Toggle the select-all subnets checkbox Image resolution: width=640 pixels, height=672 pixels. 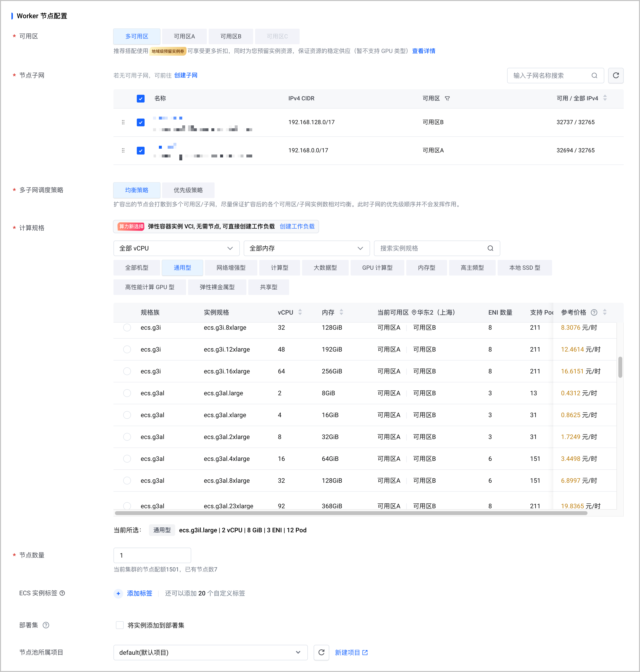tap(140, 99)
